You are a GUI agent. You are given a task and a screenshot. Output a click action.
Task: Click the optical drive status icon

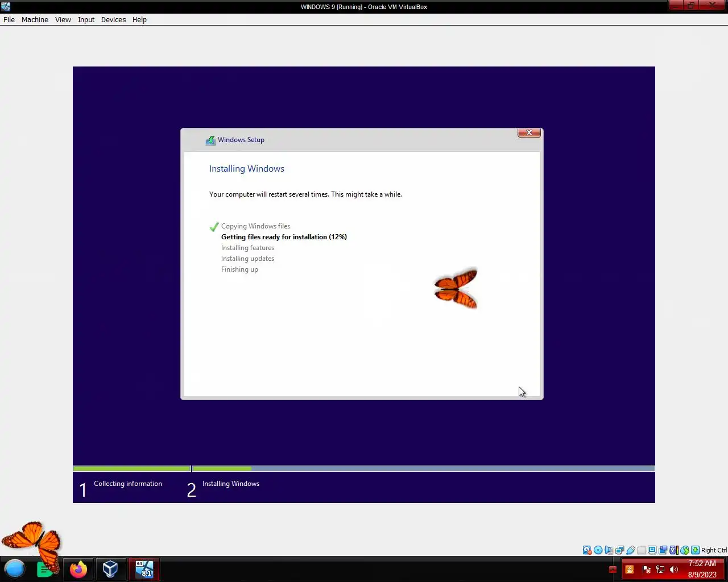[x=598, y=550]
